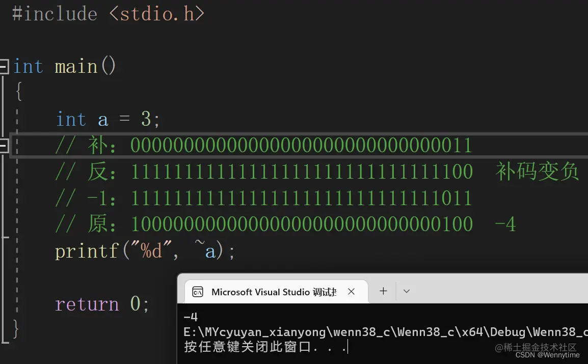Click the E:\MYcyuyan_xianyong path in the console
588x364 pixels.
coord(386,332)
